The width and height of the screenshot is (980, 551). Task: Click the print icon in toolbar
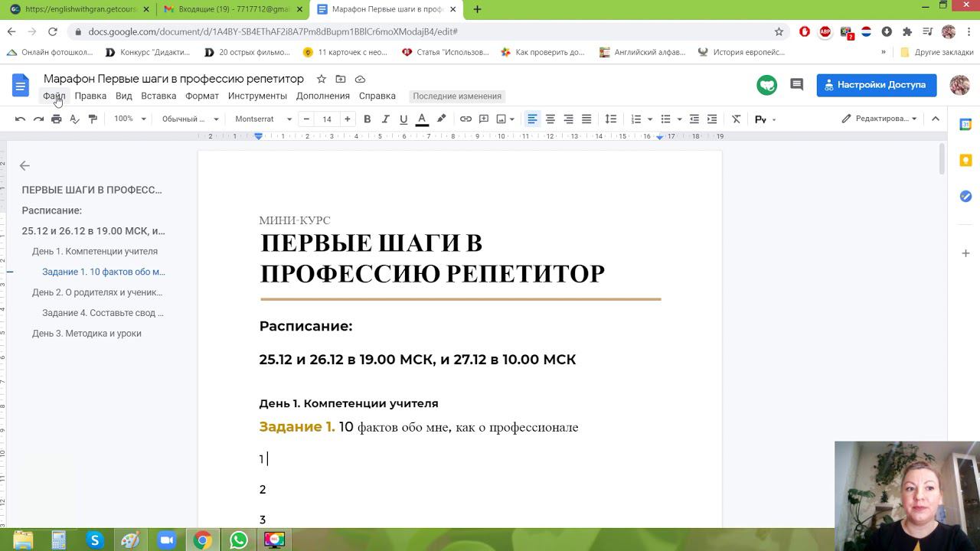(x=56, y=119)
